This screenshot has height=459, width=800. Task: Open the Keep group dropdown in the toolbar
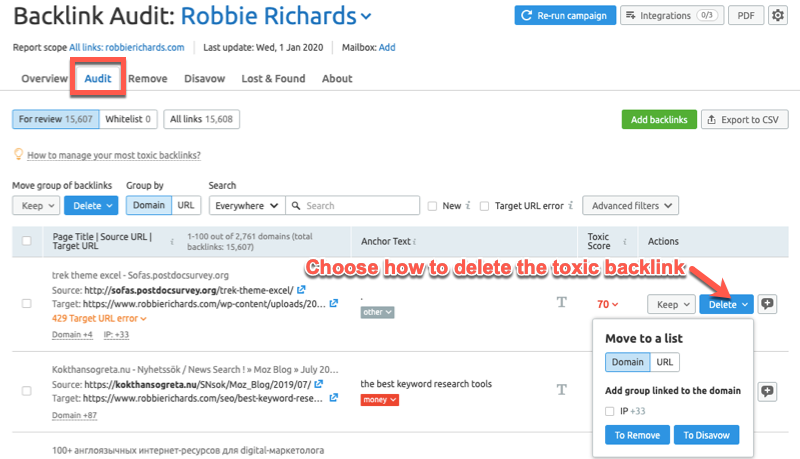(x=35, y=206)
